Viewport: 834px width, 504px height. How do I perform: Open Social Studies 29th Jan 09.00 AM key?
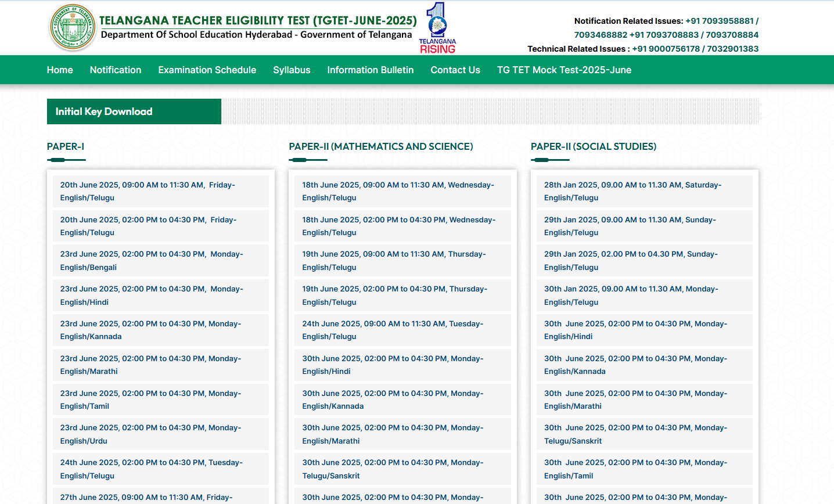point(645,226)
